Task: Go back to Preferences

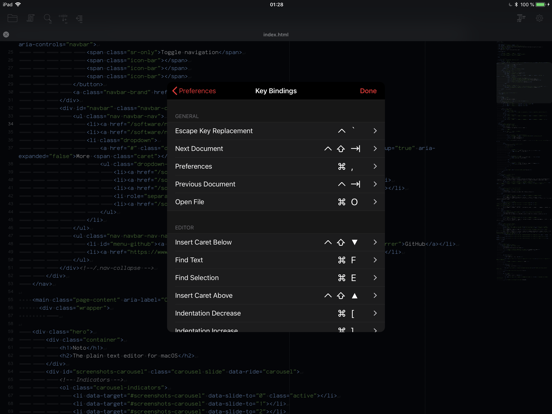Action: (194, 91)
